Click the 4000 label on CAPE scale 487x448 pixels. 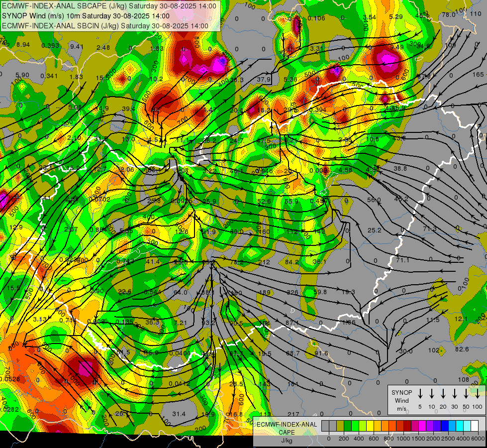(463, 439)
